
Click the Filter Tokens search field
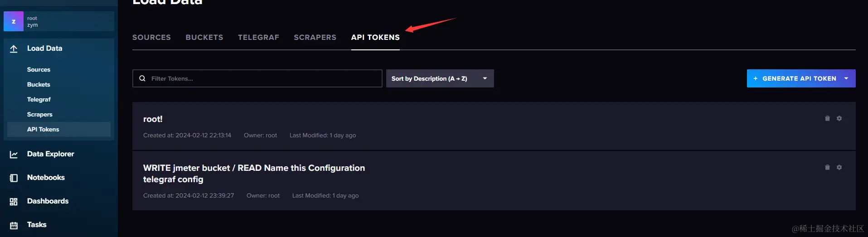coord(263,78)
